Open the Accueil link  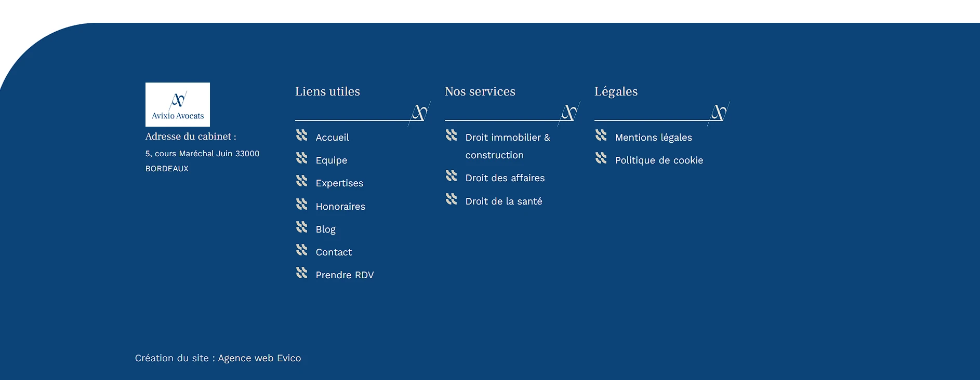[332, 138]
